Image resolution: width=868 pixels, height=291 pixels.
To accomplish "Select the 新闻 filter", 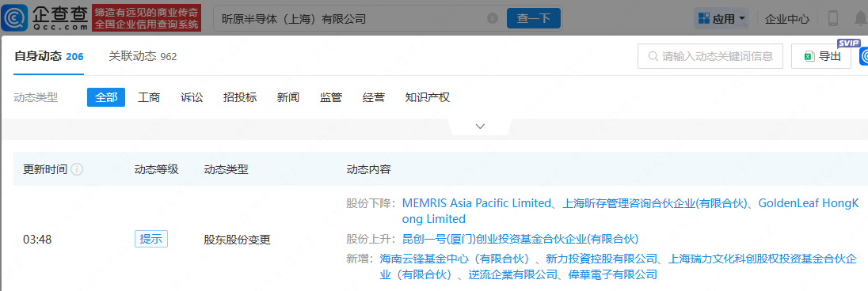I will click(287, 97).
